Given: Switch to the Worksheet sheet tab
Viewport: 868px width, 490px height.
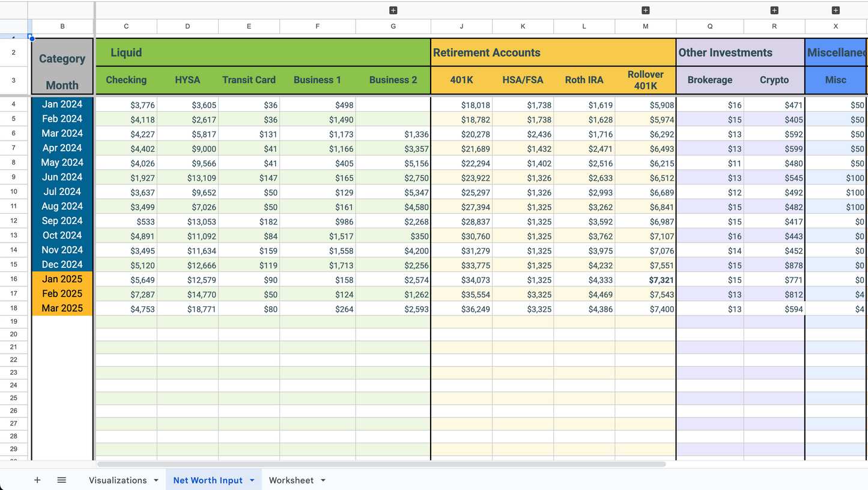Looking at the screenshot, I should pyautogui.click(x=291, y=480).
